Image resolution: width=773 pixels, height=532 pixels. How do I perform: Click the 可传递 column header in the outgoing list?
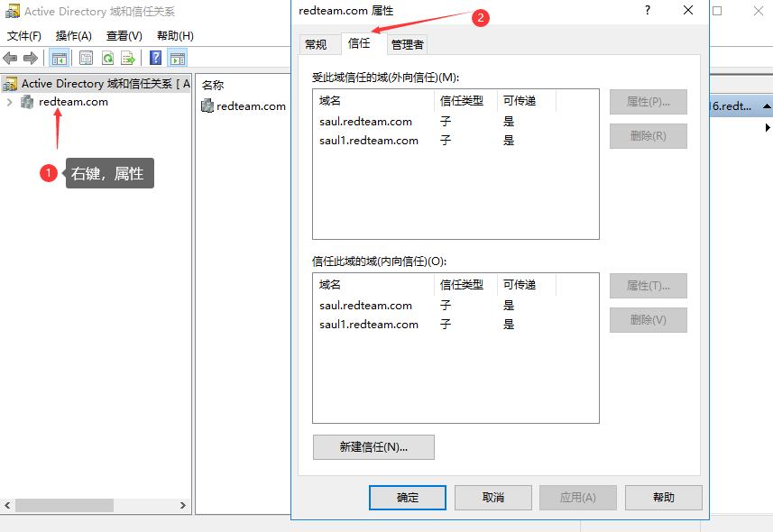(527, 101)
